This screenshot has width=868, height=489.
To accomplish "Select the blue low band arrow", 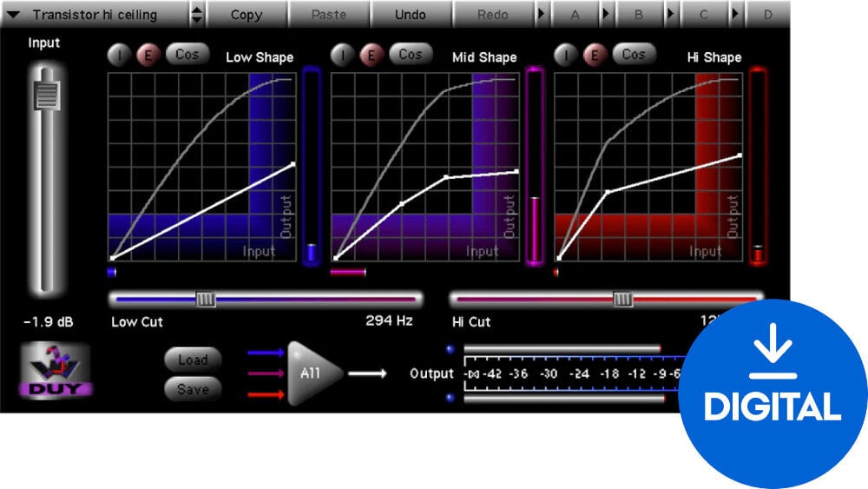I will tap(266, 353).
